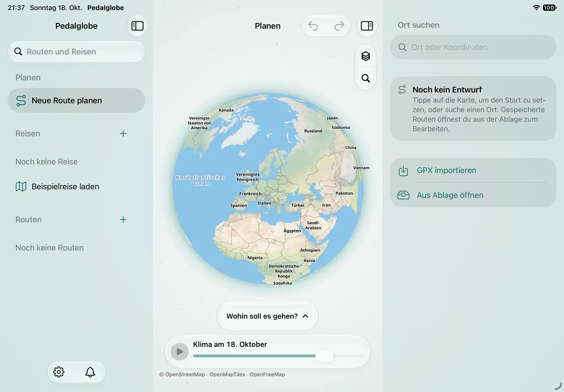Click the map icon next to Beispielreise laden
The image size is (564, 392).
click(21, 187)
